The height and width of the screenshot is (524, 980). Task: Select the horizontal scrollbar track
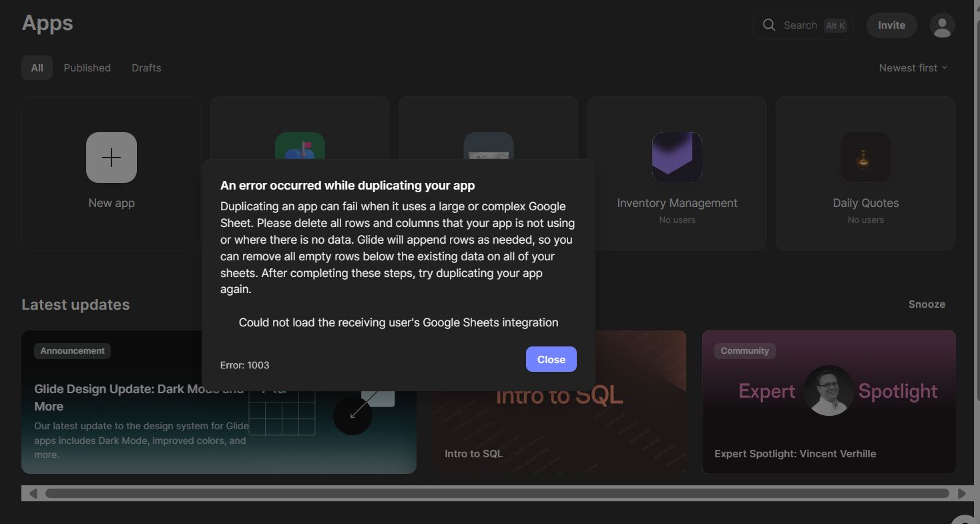click(x=497, y=493)
